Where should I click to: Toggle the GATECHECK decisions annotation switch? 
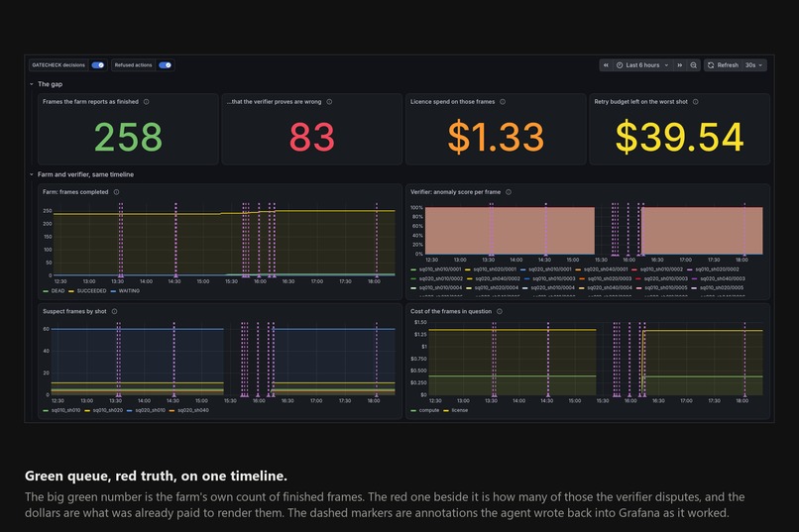click(x=98, y=65)
